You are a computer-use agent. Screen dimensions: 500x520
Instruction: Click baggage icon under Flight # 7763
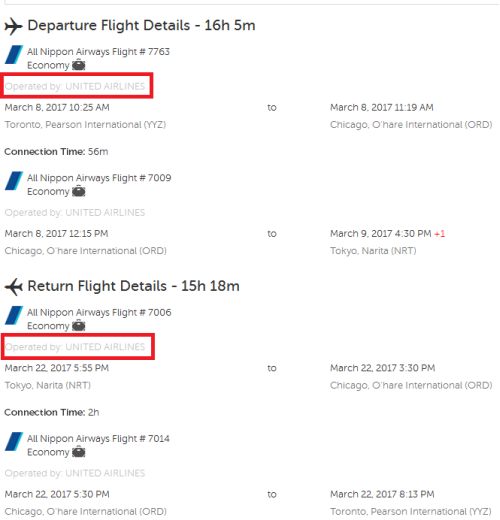[x=79, y=65]
